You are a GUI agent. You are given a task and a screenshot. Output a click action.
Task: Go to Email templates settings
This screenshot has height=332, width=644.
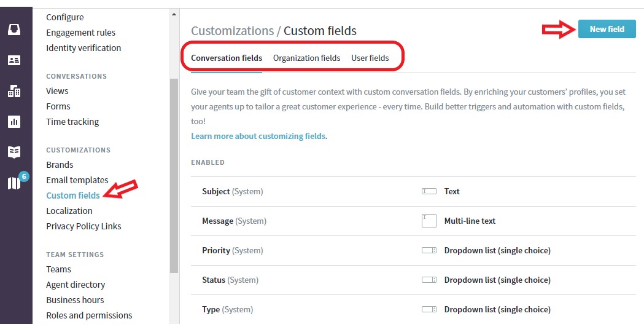[x=77, y=180]
